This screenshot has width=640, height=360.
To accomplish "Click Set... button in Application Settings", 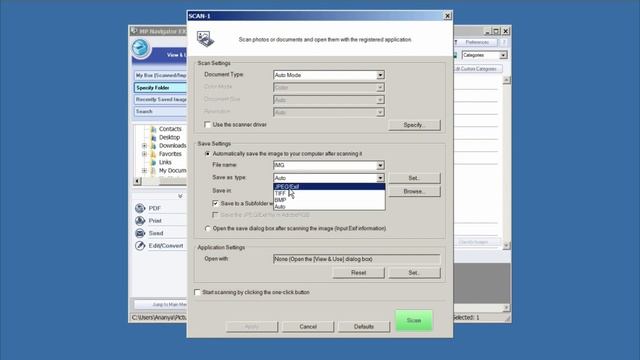I will (x=414, y=273).
